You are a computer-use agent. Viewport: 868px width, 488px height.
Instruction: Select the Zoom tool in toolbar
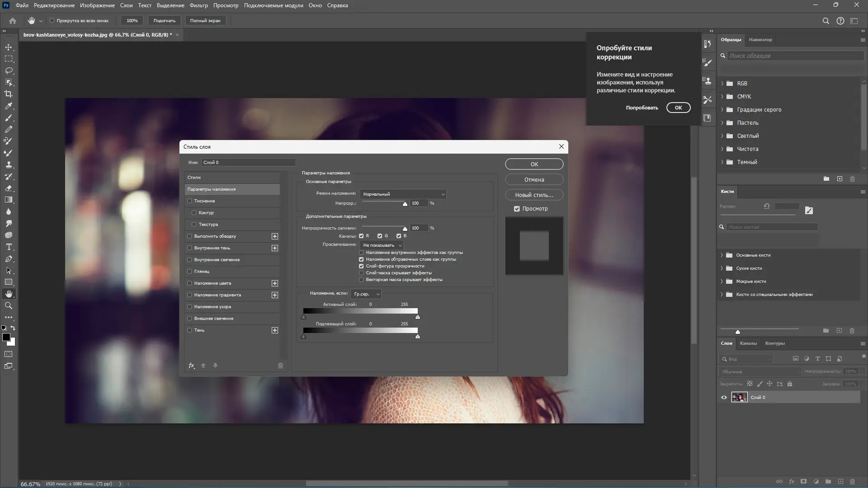[x=9, y=306]
